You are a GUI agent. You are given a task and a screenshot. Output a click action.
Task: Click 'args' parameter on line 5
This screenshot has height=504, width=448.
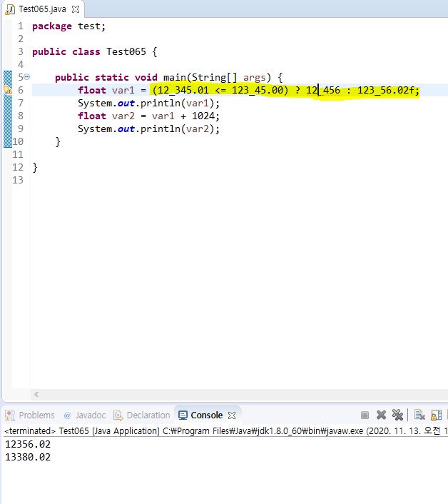pyautogui.click(x=255, y=78)
